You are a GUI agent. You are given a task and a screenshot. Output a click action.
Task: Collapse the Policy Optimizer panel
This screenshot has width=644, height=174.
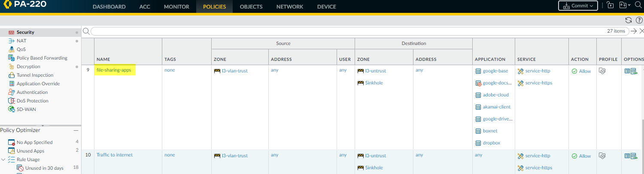tap(76, 130)
